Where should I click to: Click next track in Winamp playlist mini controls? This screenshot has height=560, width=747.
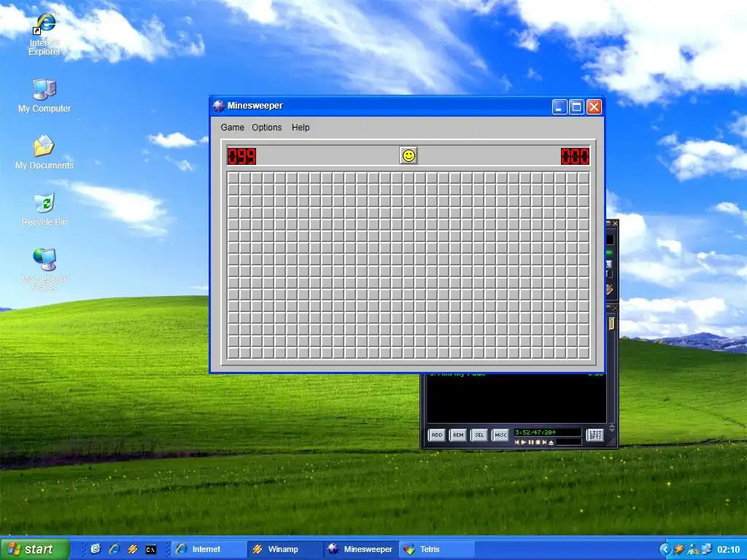click(544, 443)
